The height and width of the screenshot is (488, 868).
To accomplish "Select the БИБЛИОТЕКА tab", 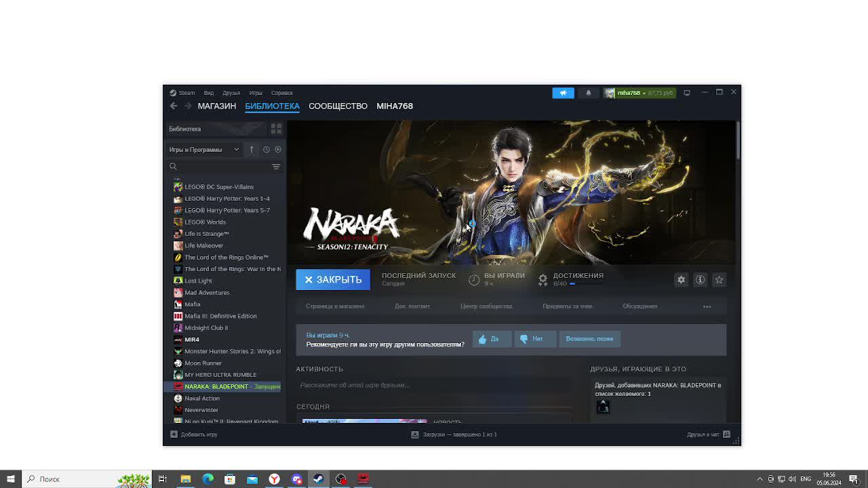I will 272,106.
